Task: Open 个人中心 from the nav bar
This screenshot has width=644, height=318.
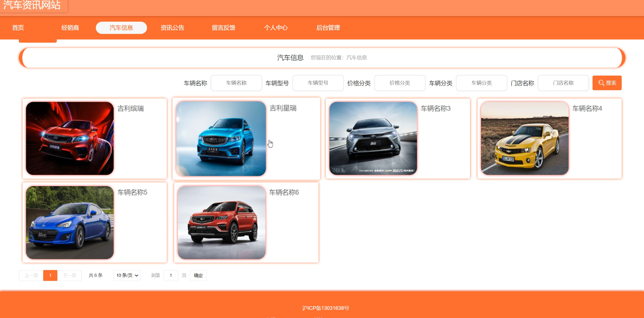Action: click(276, 28)
